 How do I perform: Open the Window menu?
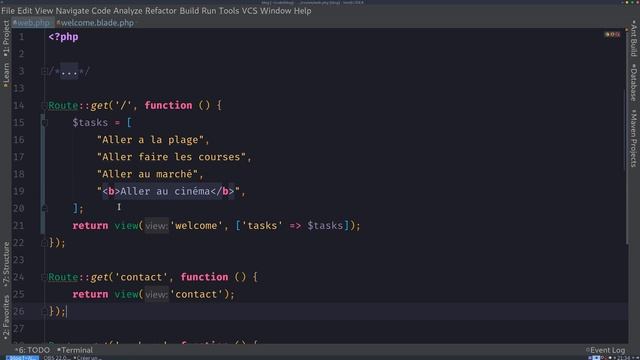276,11
